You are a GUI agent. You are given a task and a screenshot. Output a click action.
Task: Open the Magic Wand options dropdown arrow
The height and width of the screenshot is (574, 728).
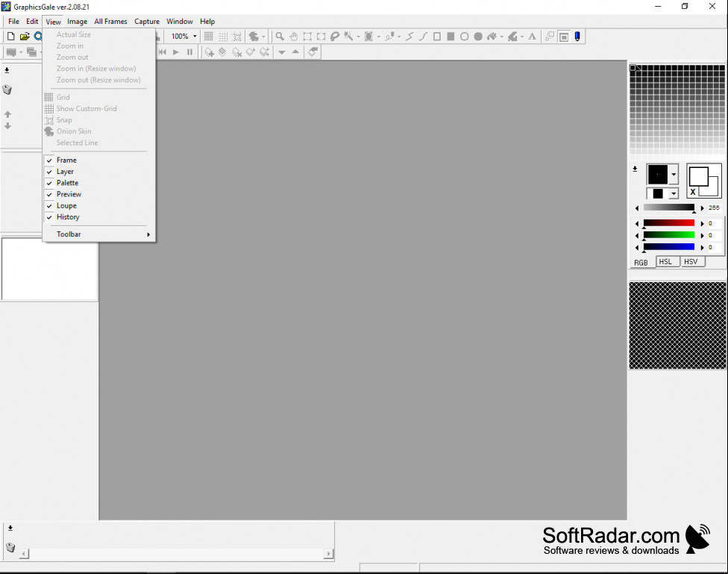(358, 37)
